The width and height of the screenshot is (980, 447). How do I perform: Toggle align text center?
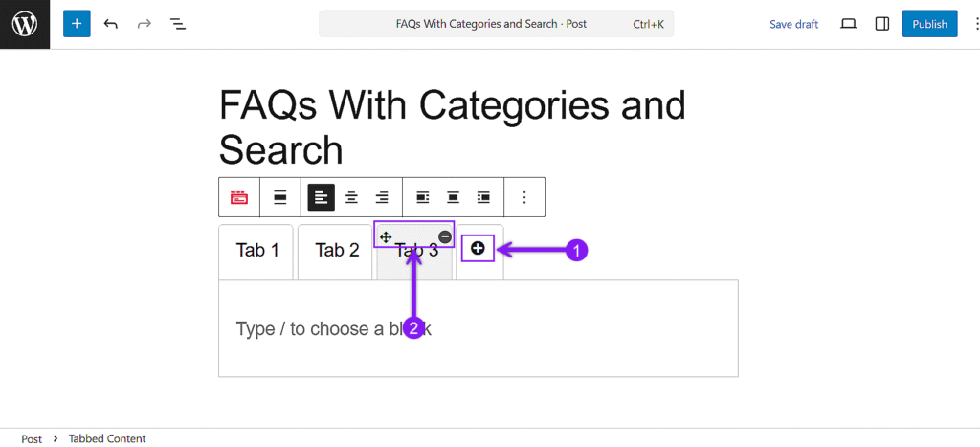pyautogui.click(x=351, y=197)
